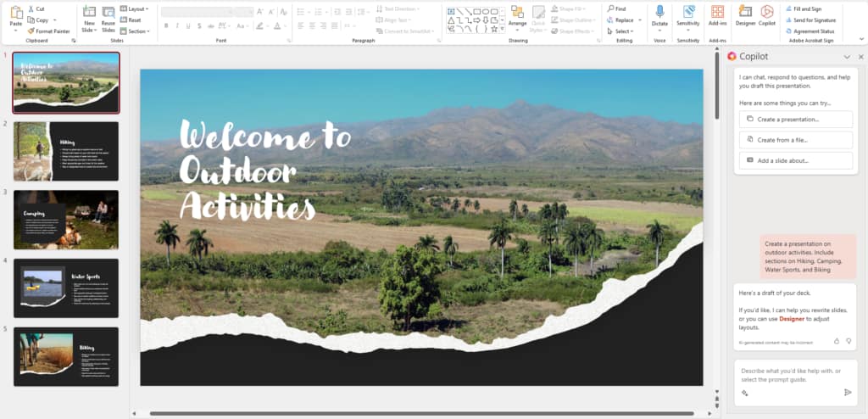Screen dimensions: 868x419
Task: Click the Reset slide button
Action: click(x=131, y=20)
